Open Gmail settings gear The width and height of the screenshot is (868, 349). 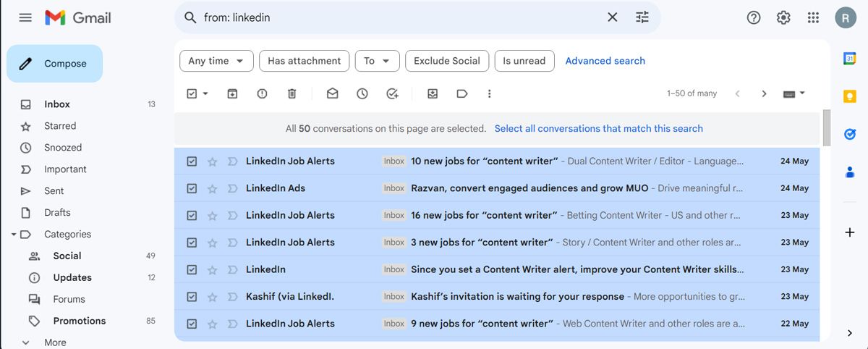(x=783, y=17)
